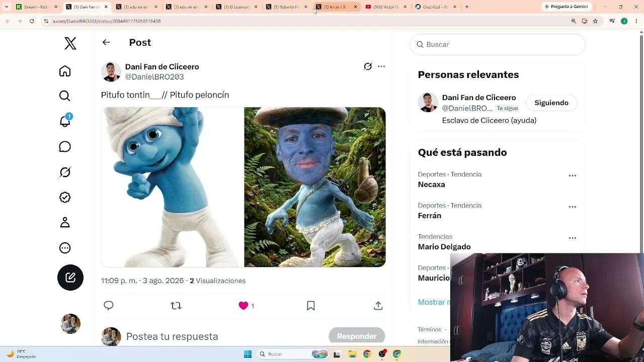Open Dani Fan de Ciiceero's post avatar
The image size is (644, 362).
click(x=111, y=72)
